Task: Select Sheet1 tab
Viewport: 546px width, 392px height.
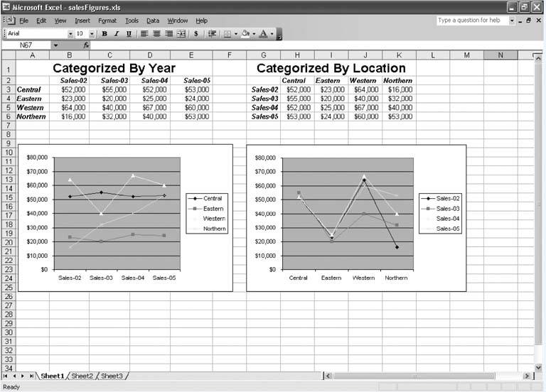Action: 53,376
